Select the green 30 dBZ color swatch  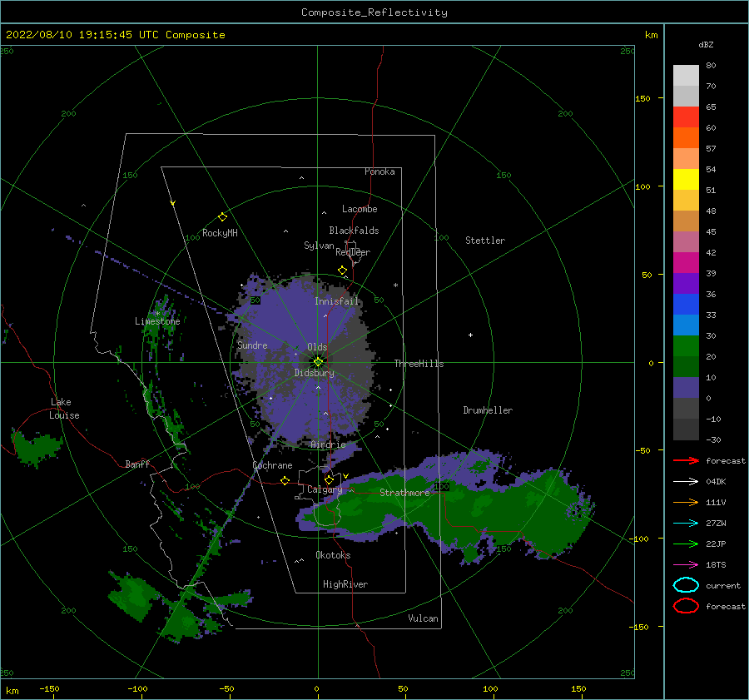click(x=686, y=345)
